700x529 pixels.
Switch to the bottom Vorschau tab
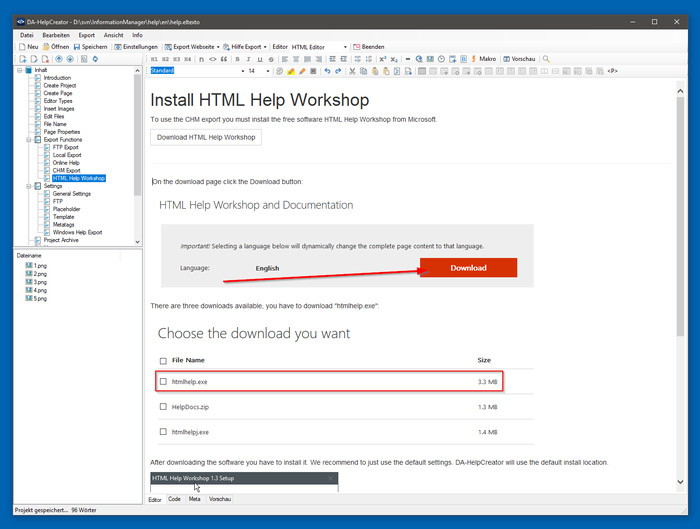[220, 499]
